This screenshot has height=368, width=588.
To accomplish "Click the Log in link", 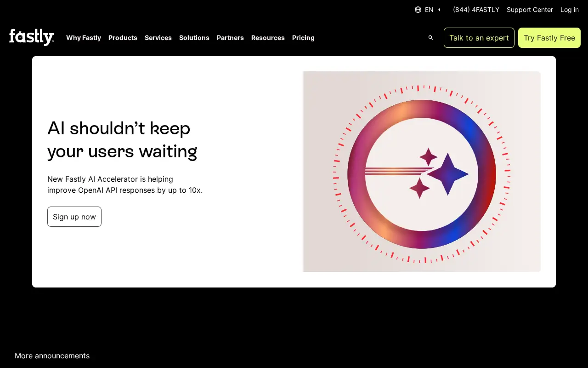I will tap(570, 10).
